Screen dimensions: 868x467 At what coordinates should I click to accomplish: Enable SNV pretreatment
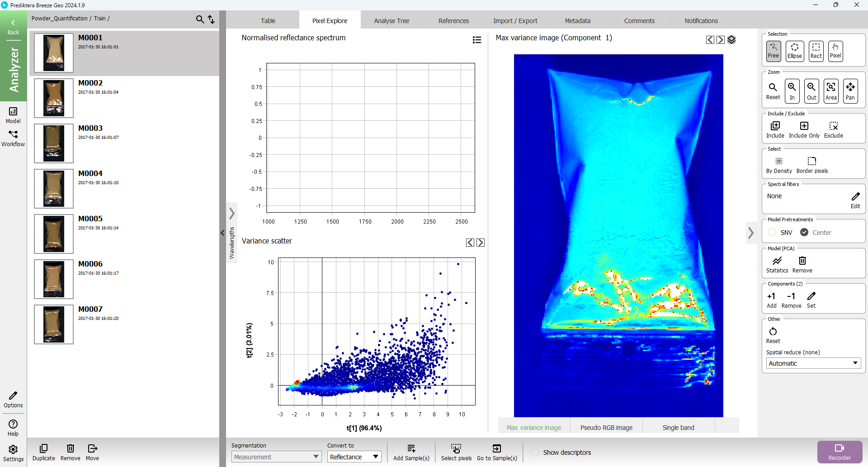pyautogui.click(x=773, y=233)
